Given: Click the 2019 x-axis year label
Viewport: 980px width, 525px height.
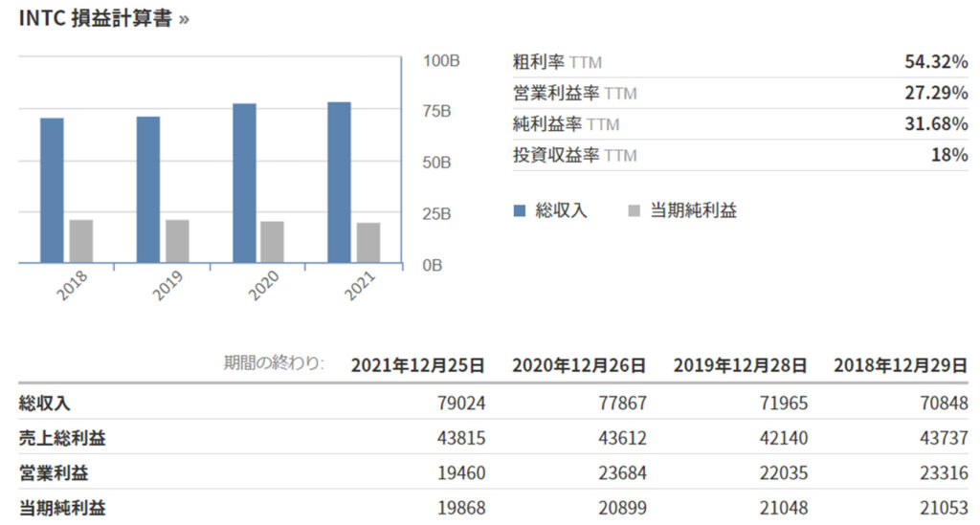Looking at the screenshot, I should click(x=167, y=286).
